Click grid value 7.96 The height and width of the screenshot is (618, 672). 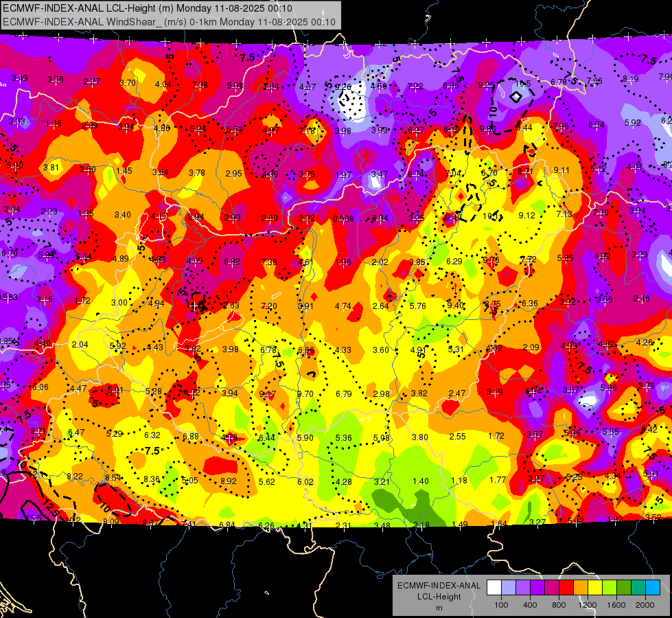coord(561,126)
